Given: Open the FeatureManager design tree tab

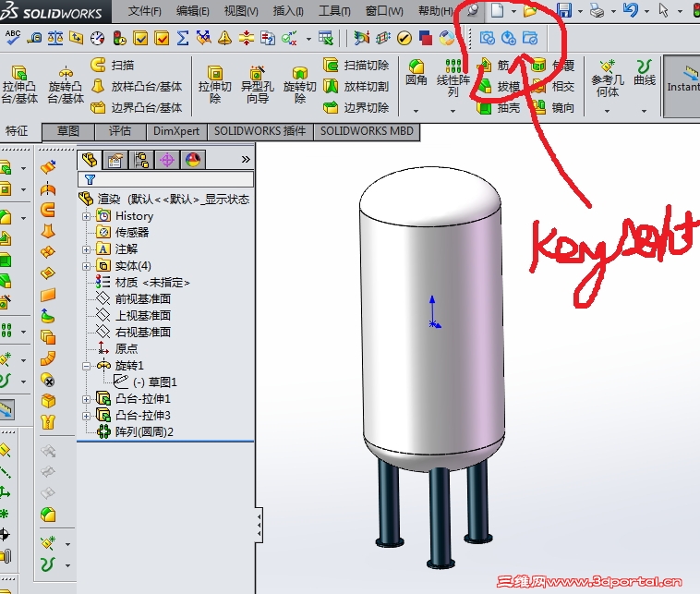Looking at the screenshot, I should pos(90,160).
